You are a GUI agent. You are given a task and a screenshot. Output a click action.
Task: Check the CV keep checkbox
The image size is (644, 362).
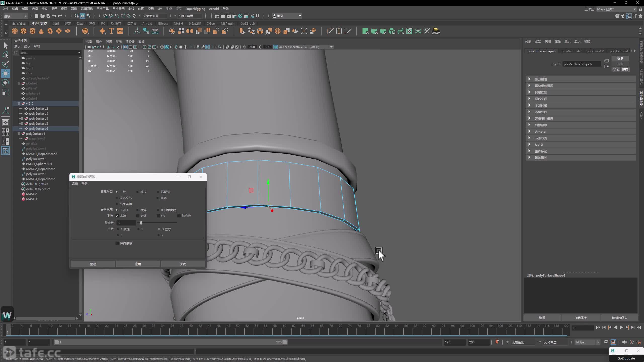tap(158, 216)
